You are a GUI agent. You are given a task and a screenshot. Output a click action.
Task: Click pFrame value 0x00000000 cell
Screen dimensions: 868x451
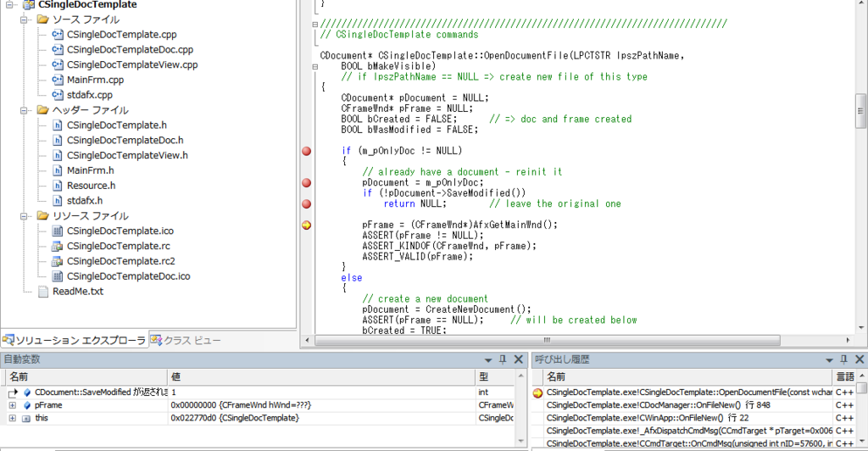321,405
